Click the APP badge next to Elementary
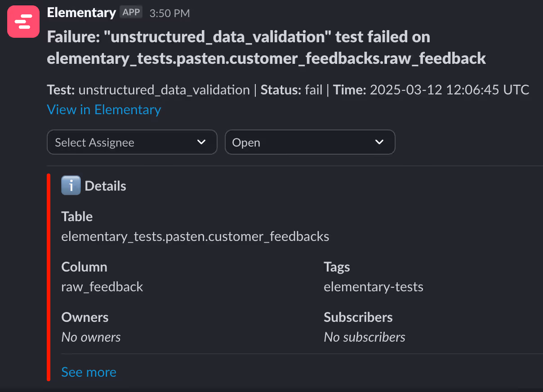The height and width of the screenshot is (392, 543). tap(131, 13)
